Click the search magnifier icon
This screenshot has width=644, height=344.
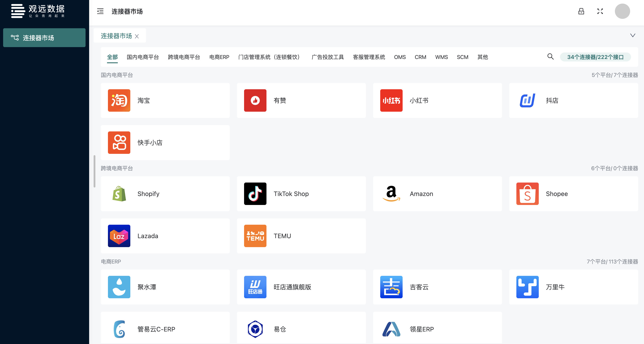[550, 57]
